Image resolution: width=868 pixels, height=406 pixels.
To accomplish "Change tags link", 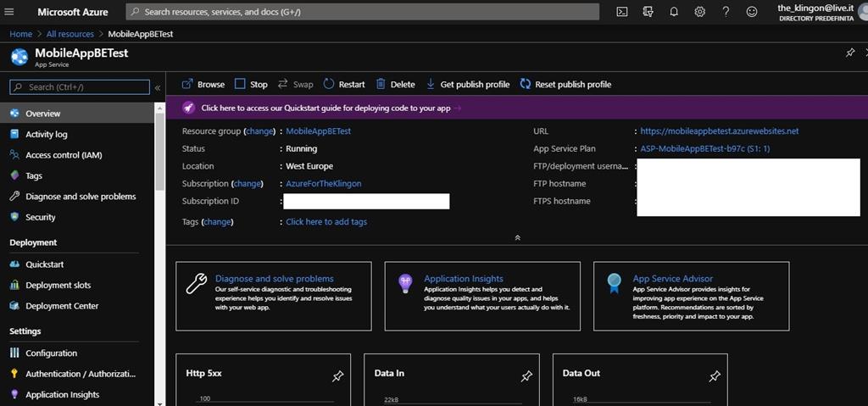I will 218,221.
